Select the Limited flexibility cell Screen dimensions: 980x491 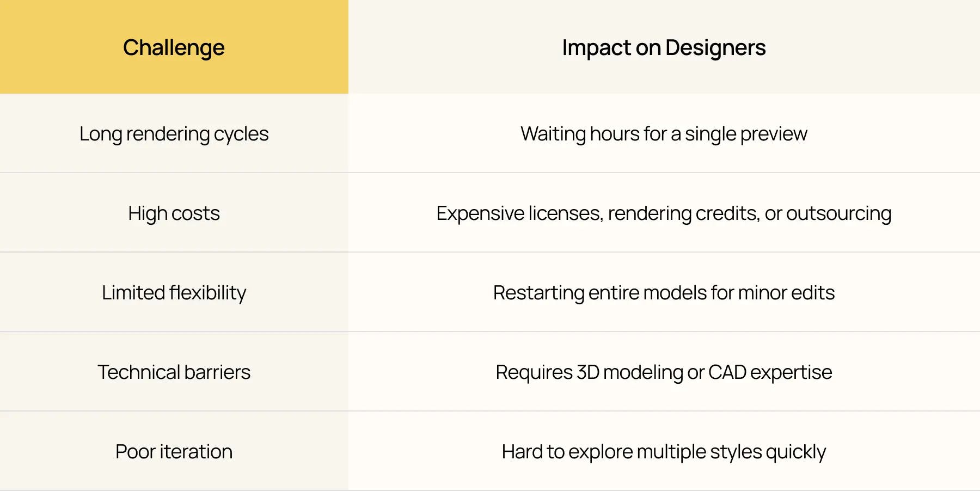[x=174, y=293]
